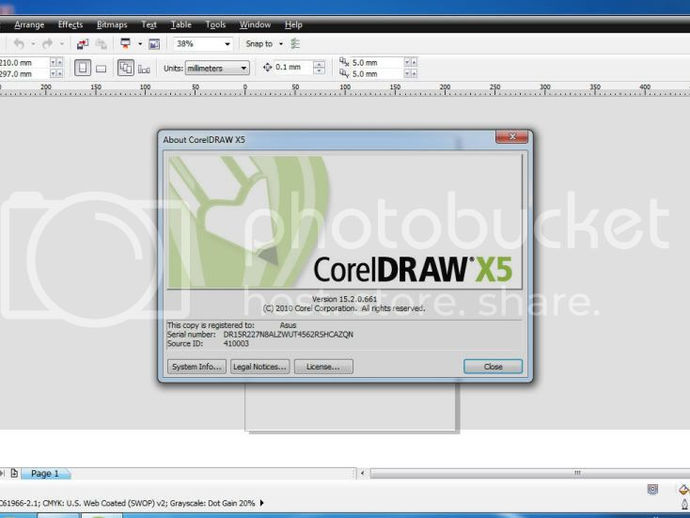690x518 pixels.
Task: Click the page width field 210.0 mm
Action: [24, 62]
